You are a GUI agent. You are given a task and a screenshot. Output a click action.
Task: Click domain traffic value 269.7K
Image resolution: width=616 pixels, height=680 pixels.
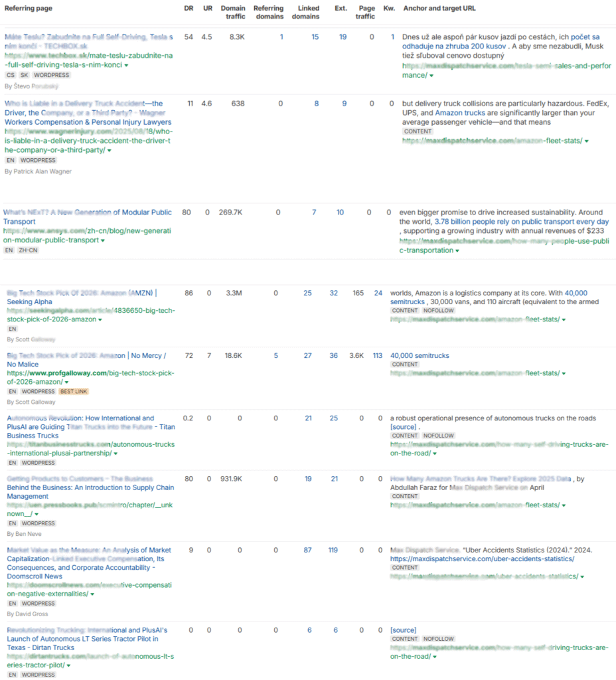(x=230, y=212)
